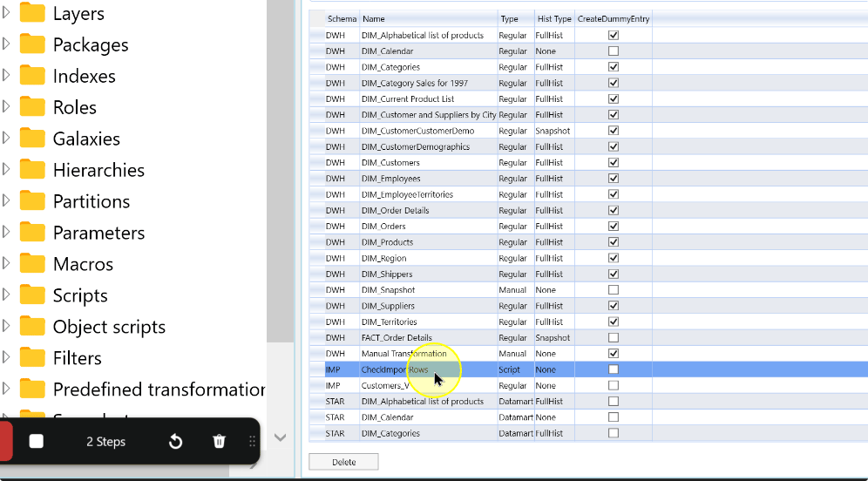Click the tree panel vertical scrollbar thumb

pyautogui.click(x=280, y=171)
